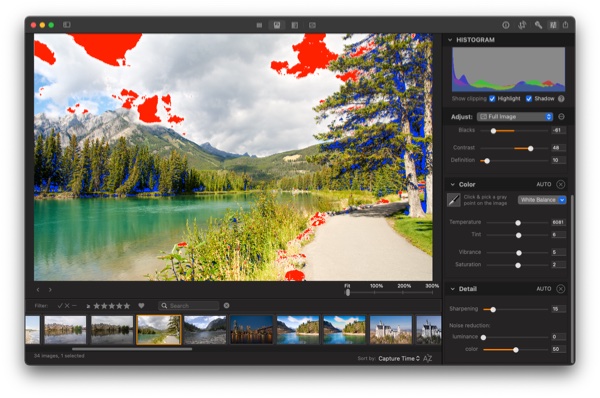This screenshot has width=600, height=398.
Task: Set zoom to 300%
Action: 432,286
